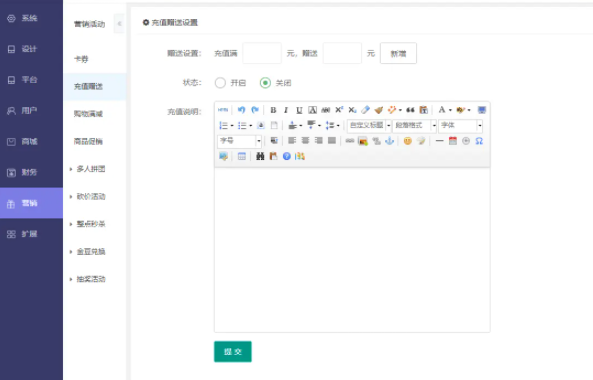This screenshot has width=593, height=380.
Task: Select the format painter brush
Action: 379,110
